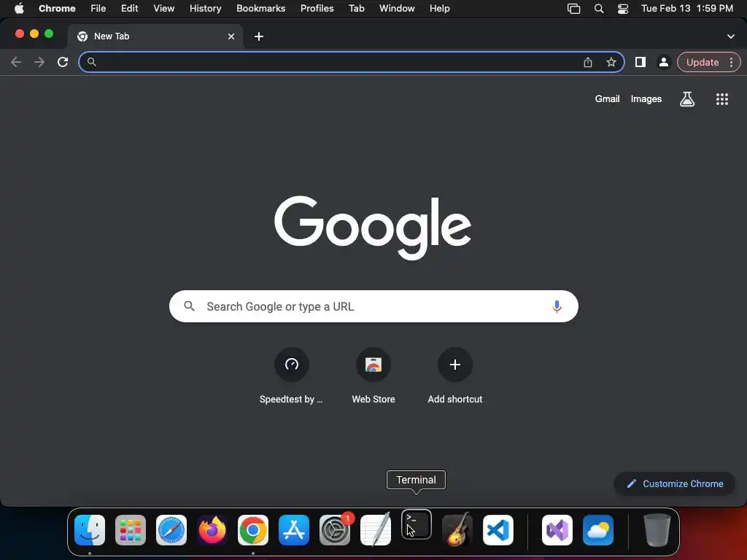The width and height of the screenshot is (747, 560).
Task: Open the Chrome profile avatar menu
Action: [664, 62]
